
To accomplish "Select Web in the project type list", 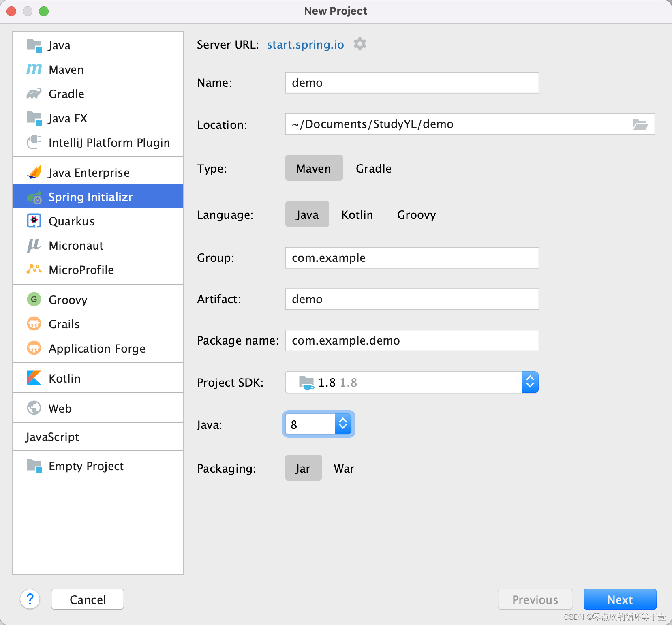I will click(x=98, y=409).
